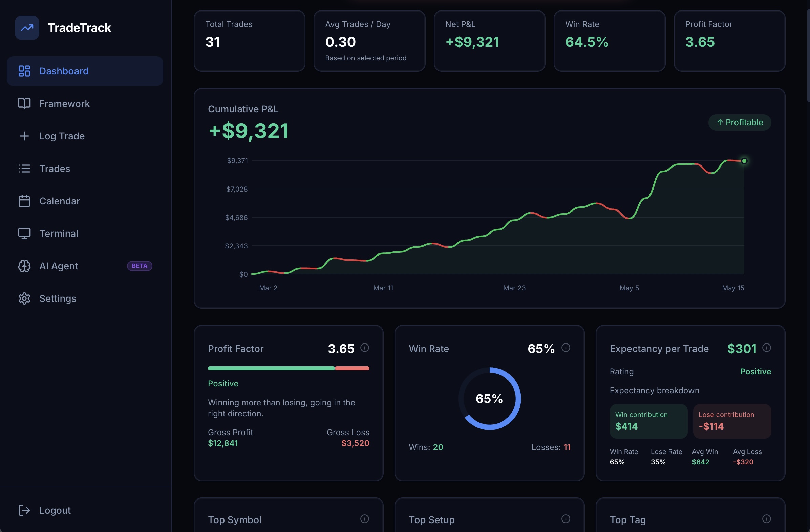The width and height of the screenshot is (810, 532).
Task: Click the Win Rate 64.5% value
Action: 587,42
